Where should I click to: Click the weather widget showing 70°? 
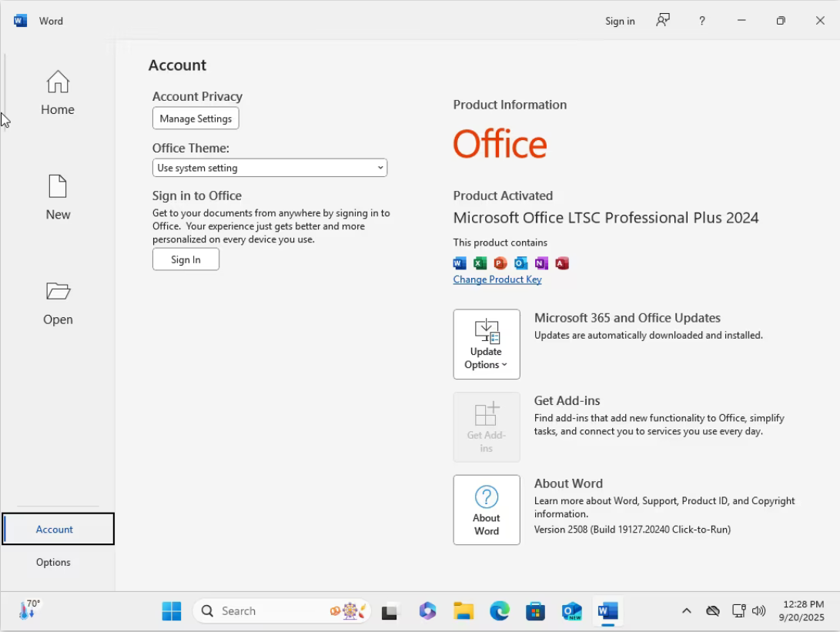30,610
